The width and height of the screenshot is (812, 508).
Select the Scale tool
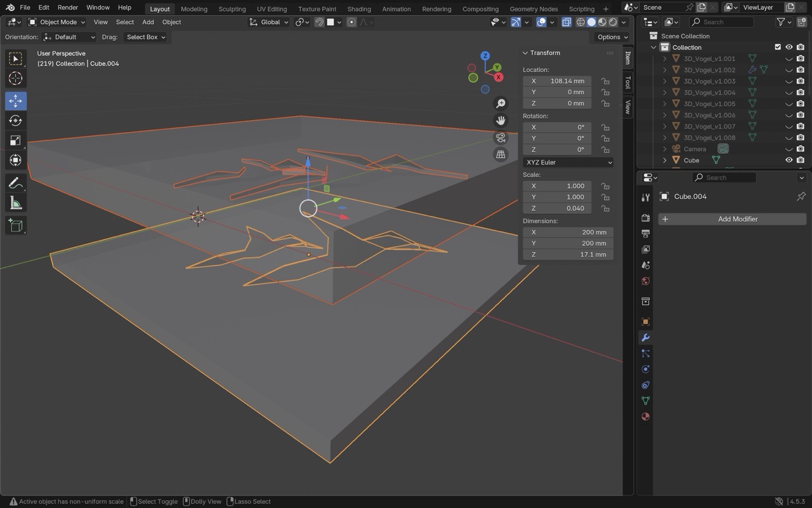click(x=15, y=140)
